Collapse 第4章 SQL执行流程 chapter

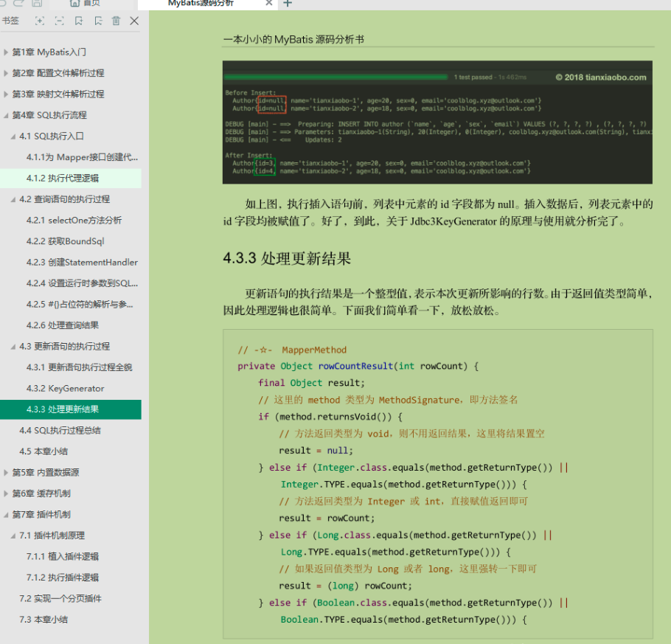(6, 115)
